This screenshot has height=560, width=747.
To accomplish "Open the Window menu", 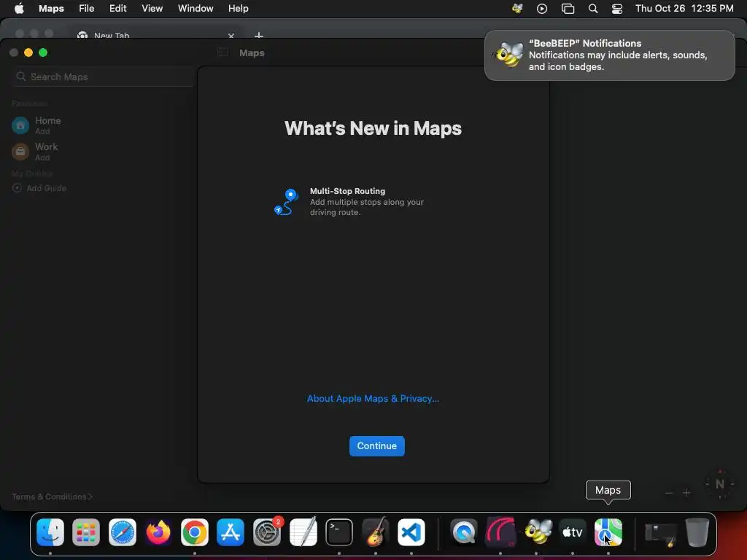I will tap(196, 9).
